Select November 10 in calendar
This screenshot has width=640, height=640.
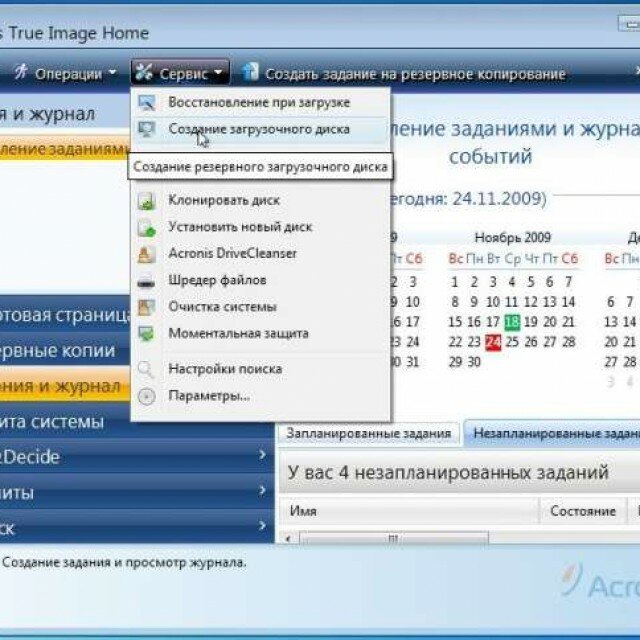pyautogui.click(x=493, y=302)
